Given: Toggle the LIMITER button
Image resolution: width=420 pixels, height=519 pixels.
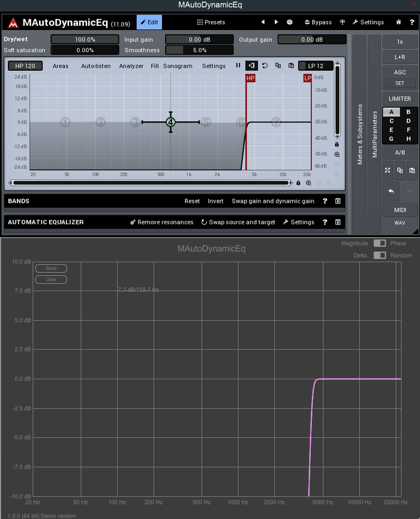Looking at the screenshot, I should [400, 98].
